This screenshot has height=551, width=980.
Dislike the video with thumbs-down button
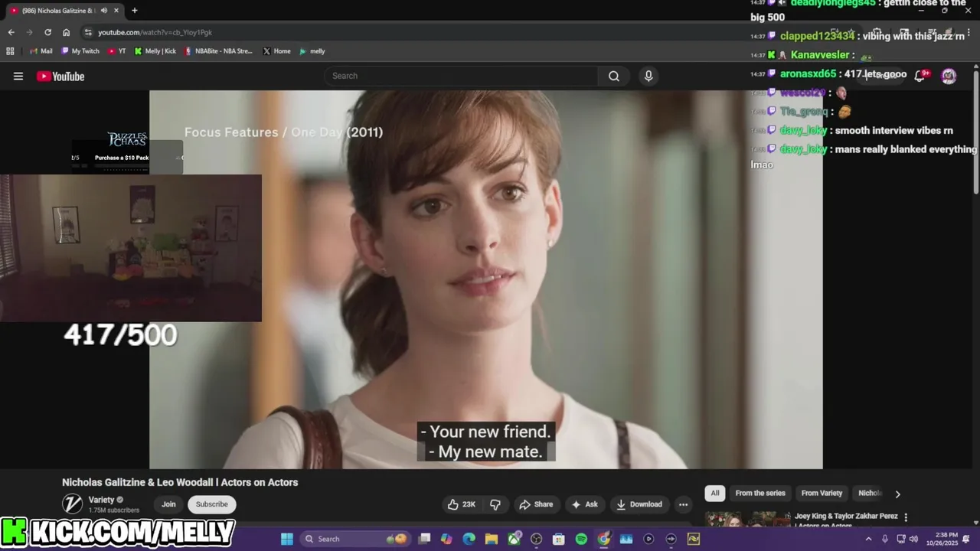[x=495, y=504]
